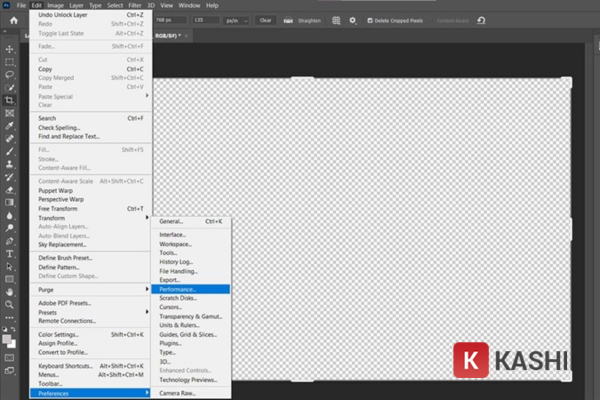Screen dimensions: 600x400
Task: Open the Layer menu
Action: pyautogui.click(x=76, y=5)
